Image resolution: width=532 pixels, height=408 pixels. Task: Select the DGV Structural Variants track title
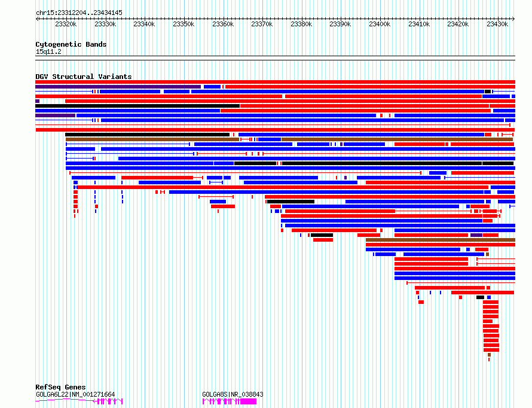click(x=84, y=77)
